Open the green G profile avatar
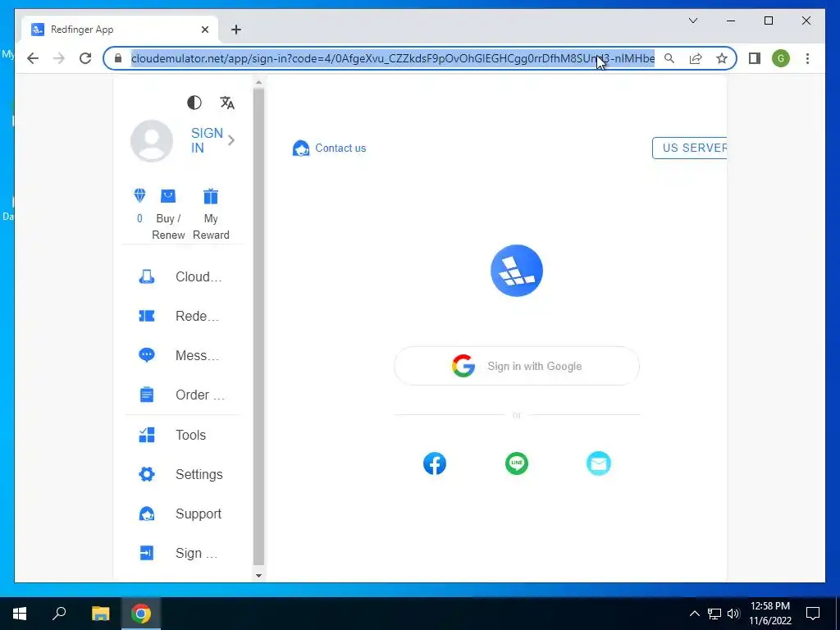The image size is (840, 630). pyautogui.click(x=781, y=58)
